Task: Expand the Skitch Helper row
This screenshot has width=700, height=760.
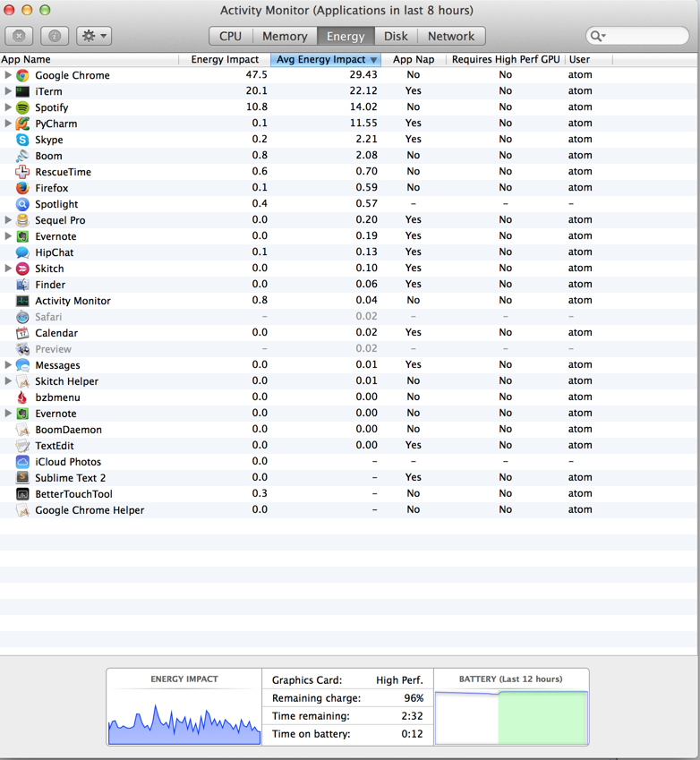Action: point(8,381)
